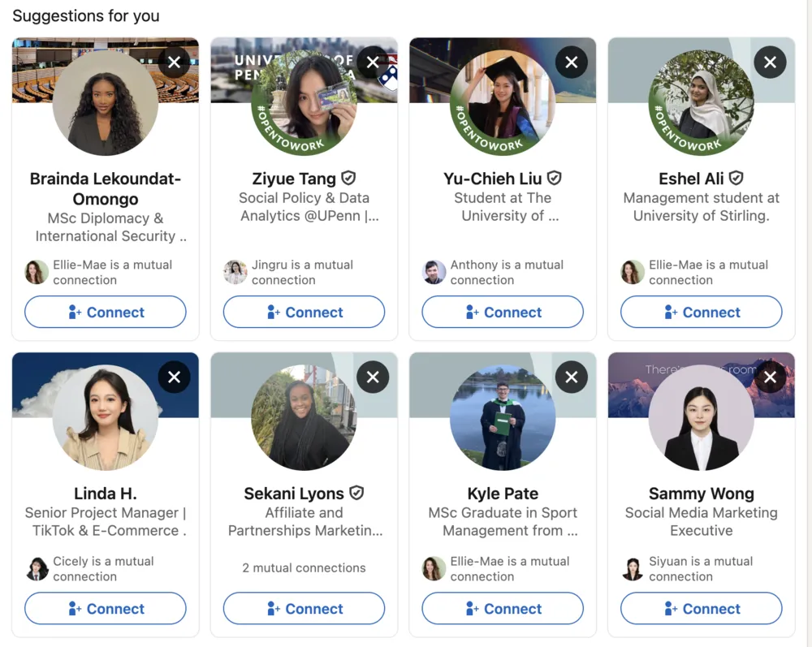Dismiss Sekani Lyons suggestion card
The width and height of the screenshot is (812, 647).
(x=373, y=377)
